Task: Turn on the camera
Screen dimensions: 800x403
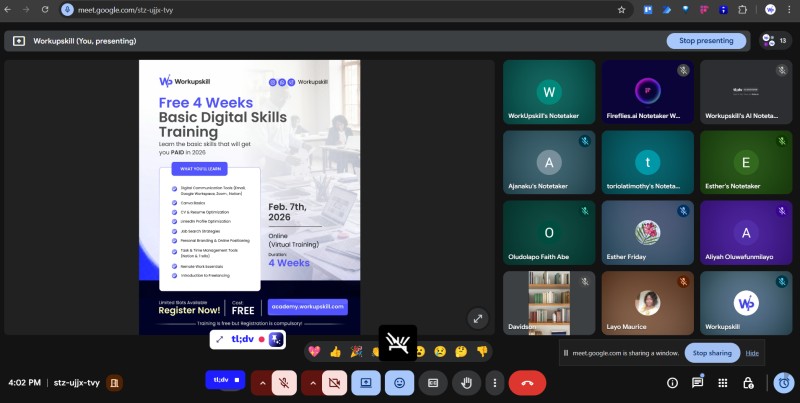Action: (x=334, y=383)
